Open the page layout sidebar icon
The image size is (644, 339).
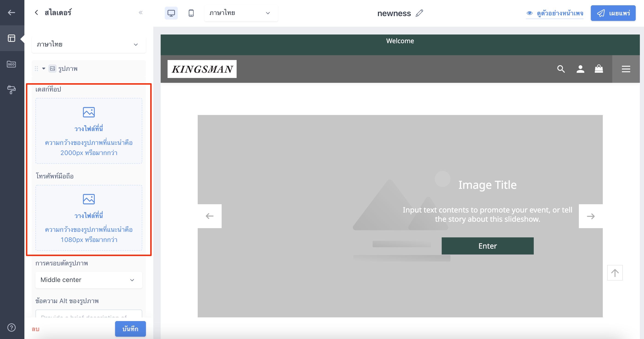[12, 38]
